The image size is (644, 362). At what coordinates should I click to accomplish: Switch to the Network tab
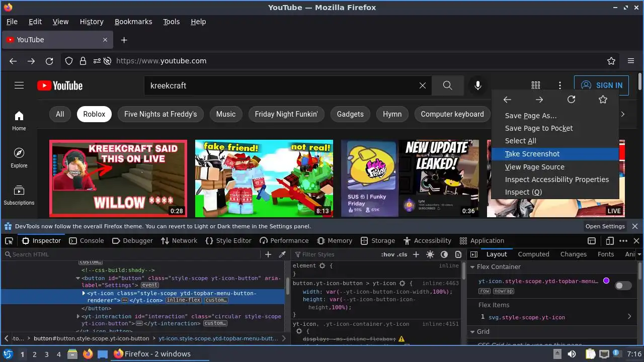179,241
